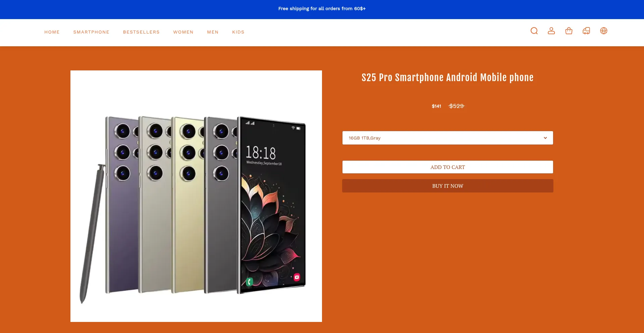Go to the HOME menu item

pos(52,32)
